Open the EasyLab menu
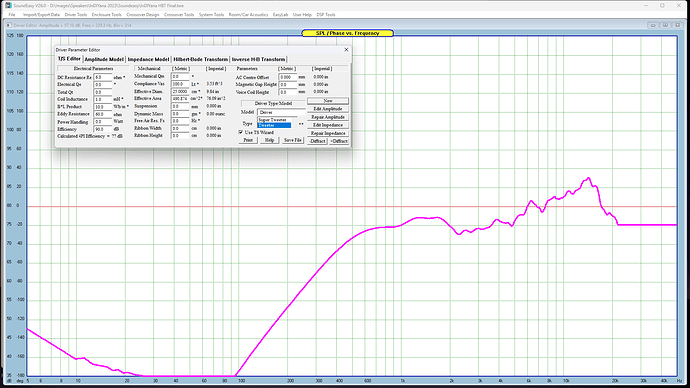 click(x=280, y=15)
